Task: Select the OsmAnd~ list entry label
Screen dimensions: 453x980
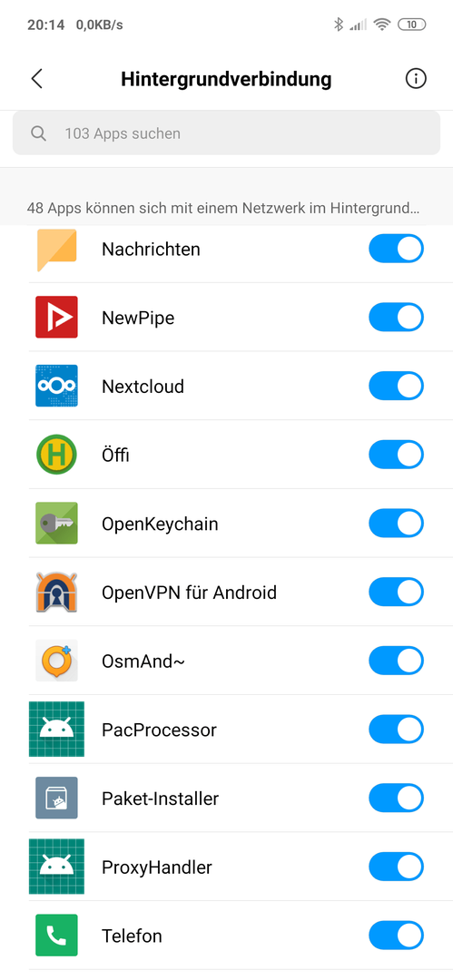Action: coord(143,661)
